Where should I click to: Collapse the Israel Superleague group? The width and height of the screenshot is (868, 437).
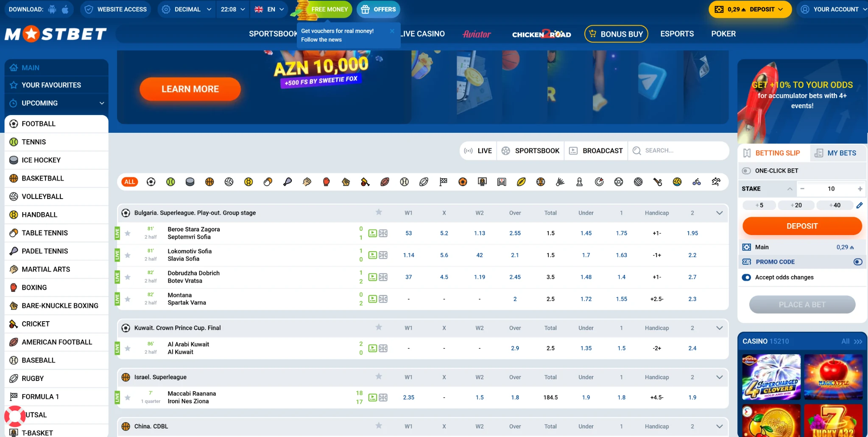tap(719, 377)
